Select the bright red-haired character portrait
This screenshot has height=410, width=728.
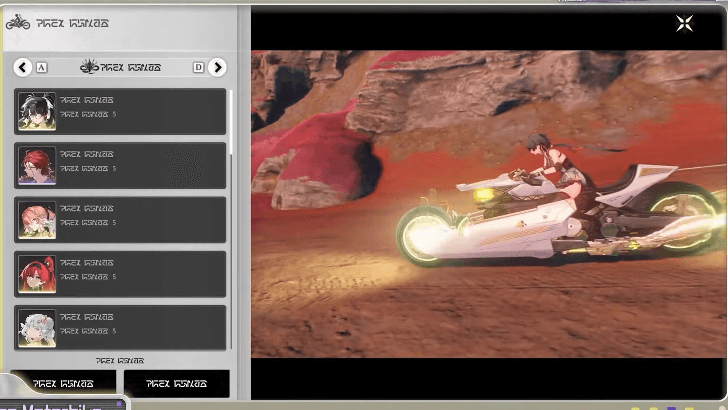(x=37, y=273)
